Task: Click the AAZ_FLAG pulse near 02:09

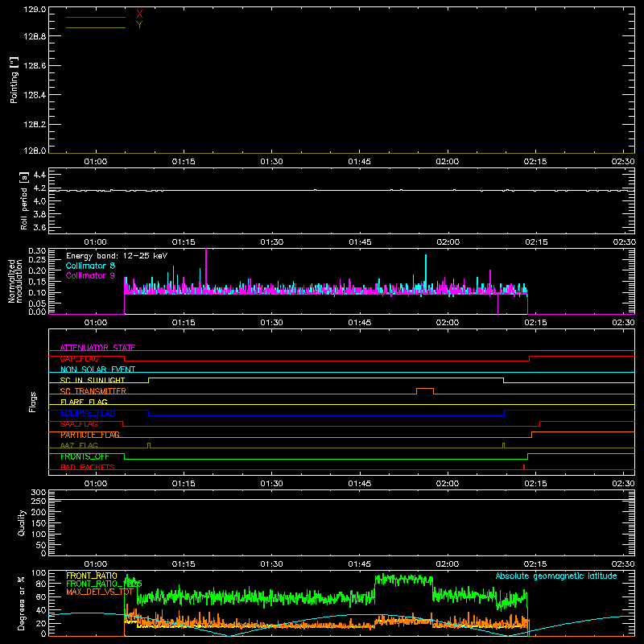Action: (504, 445)
